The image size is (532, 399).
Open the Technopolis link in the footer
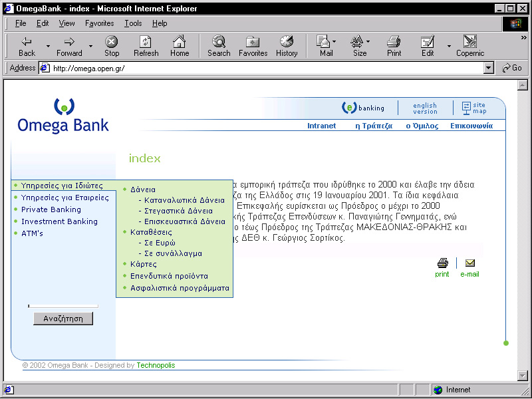point(156,365)
